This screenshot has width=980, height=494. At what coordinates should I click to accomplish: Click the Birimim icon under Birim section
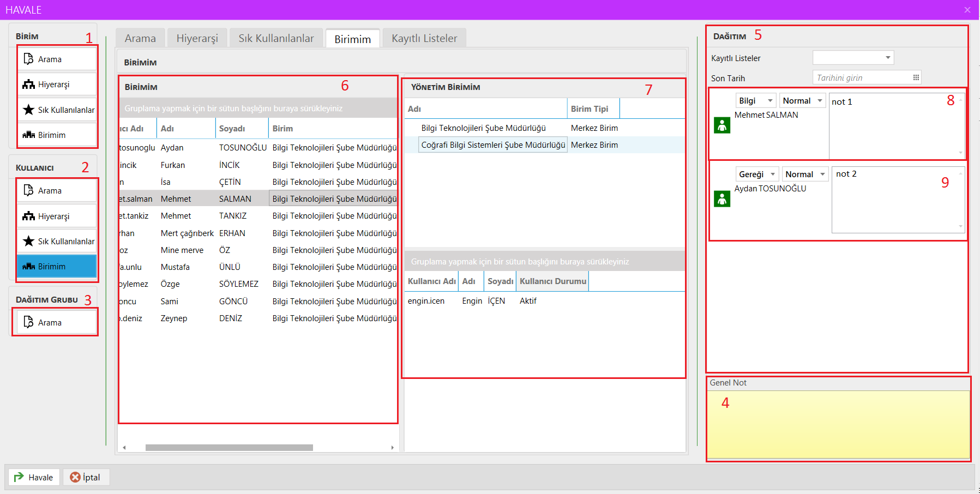tap(29, 135)
